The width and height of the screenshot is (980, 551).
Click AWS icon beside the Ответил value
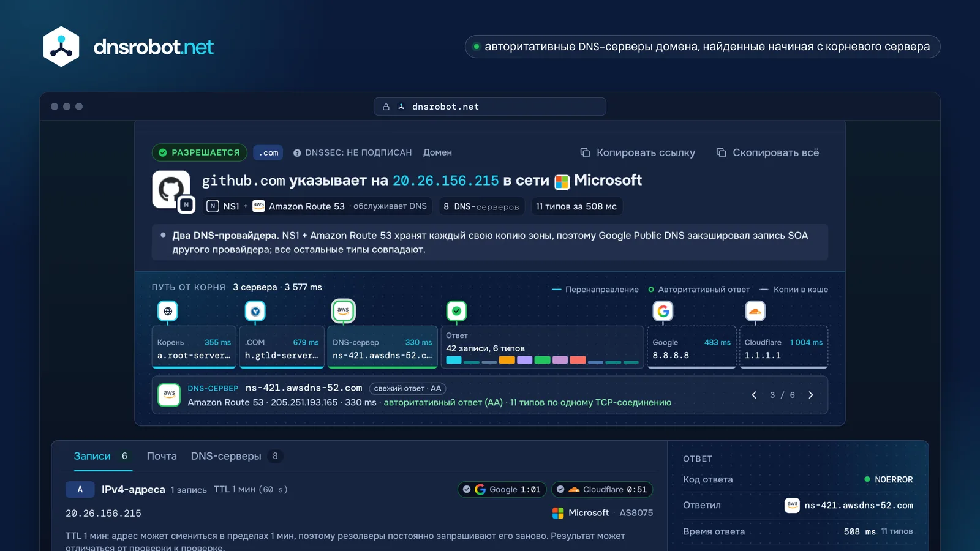[792, 505]
